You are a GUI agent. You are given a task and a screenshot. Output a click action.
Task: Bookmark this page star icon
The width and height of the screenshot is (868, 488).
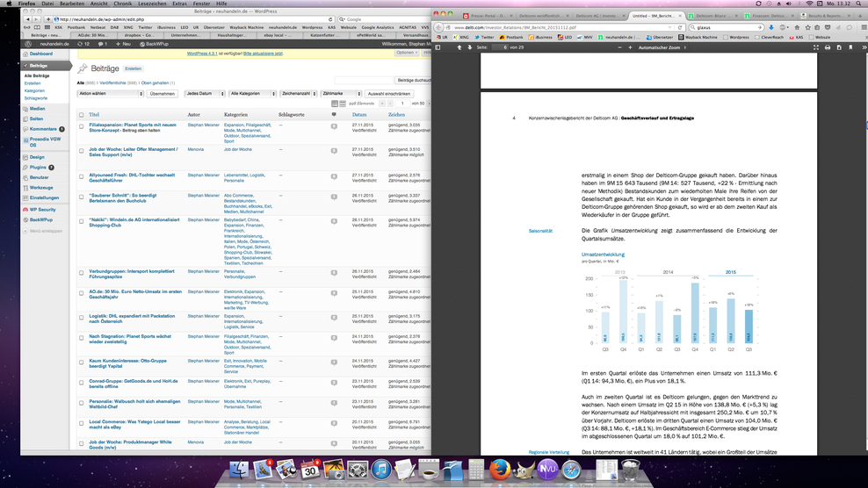click(x=807, y=27)
